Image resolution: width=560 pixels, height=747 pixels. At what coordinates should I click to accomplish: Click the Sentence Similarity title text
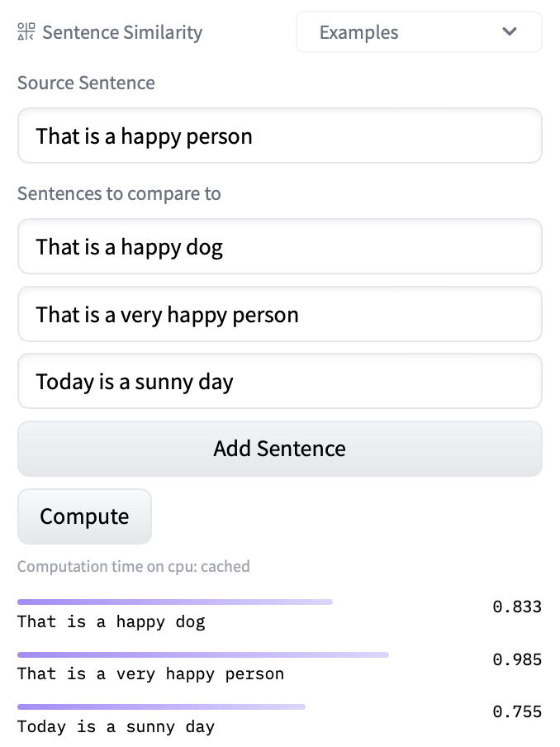(x=122, y=33)
